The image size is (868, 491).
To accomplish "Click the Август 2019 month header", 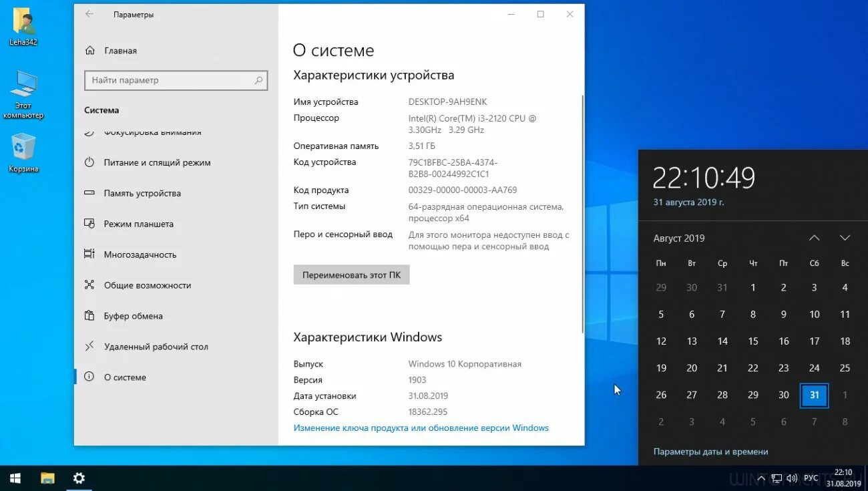I will (679, 238).
